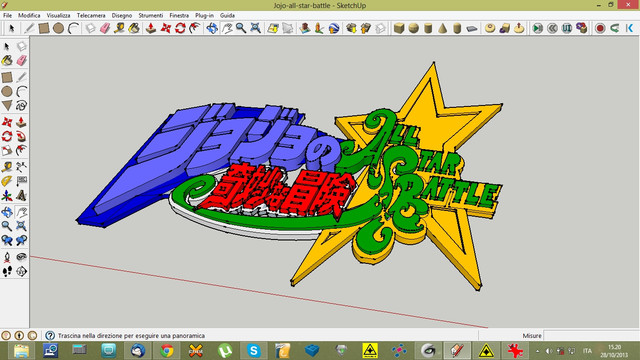The image size is (640, 360).
Task: Open the Modifica menu
Action: click(x=29, y=16)
